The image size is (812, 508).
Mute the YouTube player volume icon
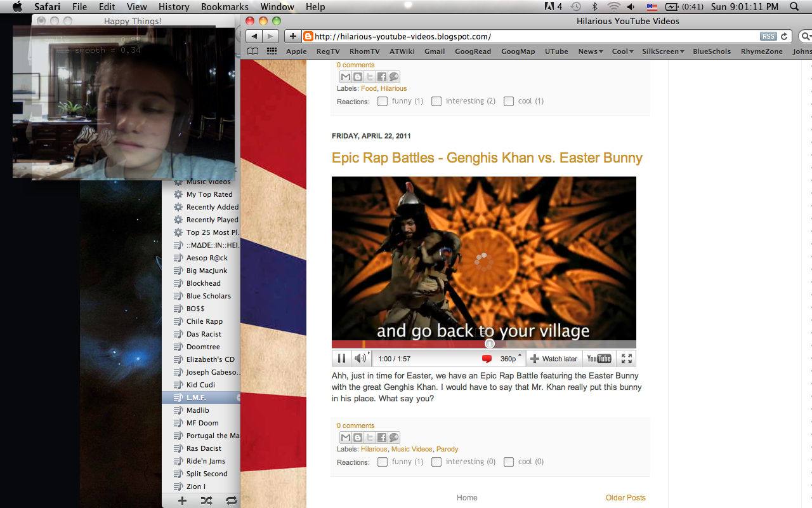360,359
